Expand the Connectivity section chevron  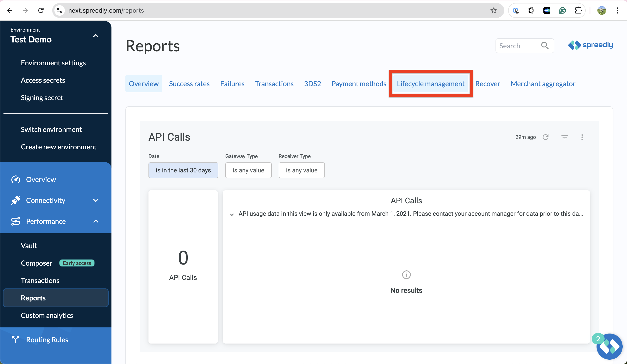[96, 200]
